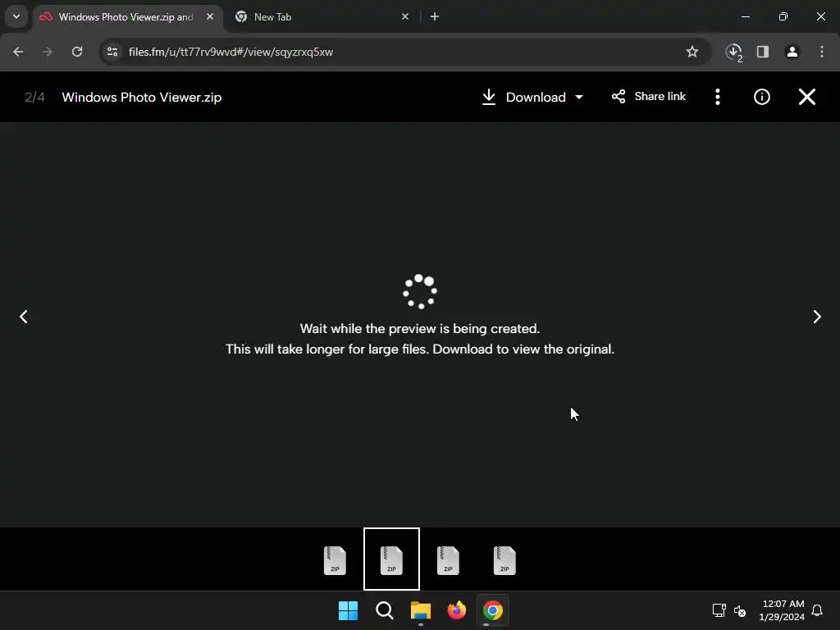Open the Share link option
The width and height of the screenshot is (840, 630).
pos(648,97)
